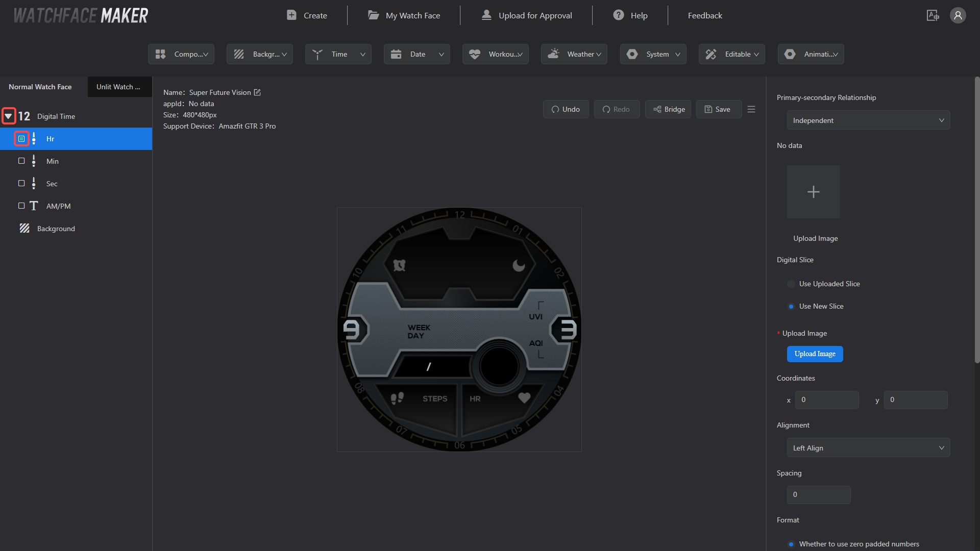Select the Use Uploaded Slice radio button
980x551 pixels.
click(791, 284)
